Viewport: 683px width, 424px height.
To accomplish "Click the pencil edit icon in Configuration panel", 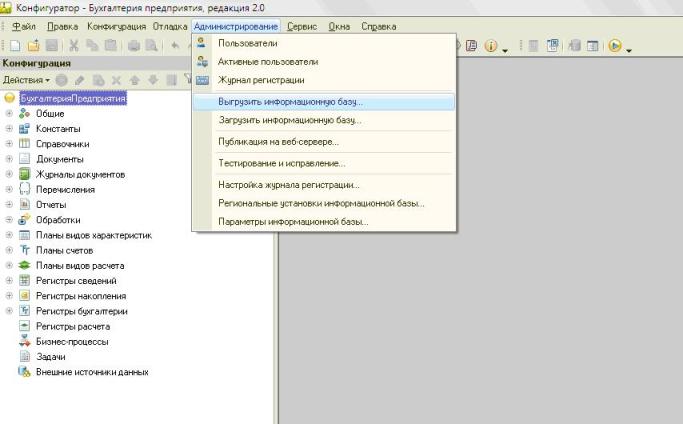I will tap(80, 80).
